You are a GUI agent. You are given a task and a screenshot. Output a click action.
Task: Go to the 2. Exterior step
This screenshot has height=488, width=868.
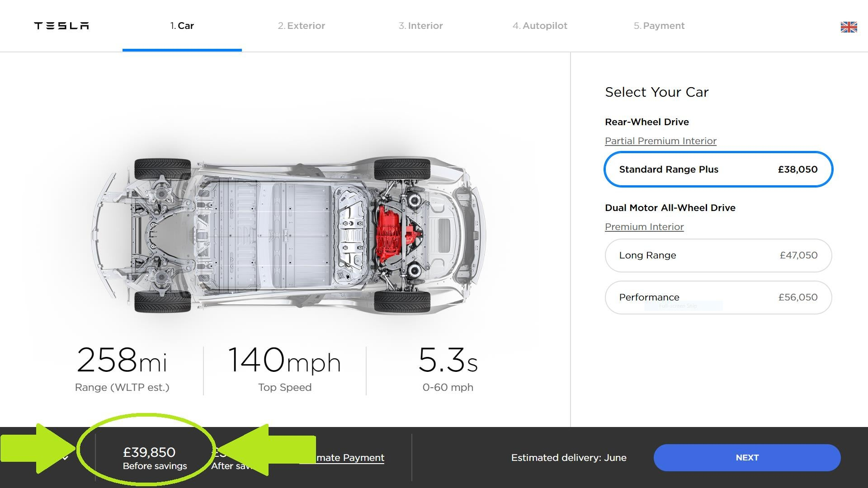[302, 26]
